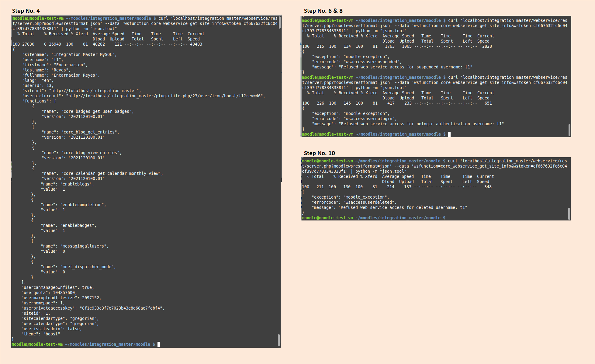Click the Step No. 6 & 8 terminal scrollbar thumb
The width and height of the screenshot is (595, 364).
(x=569, y=130)
